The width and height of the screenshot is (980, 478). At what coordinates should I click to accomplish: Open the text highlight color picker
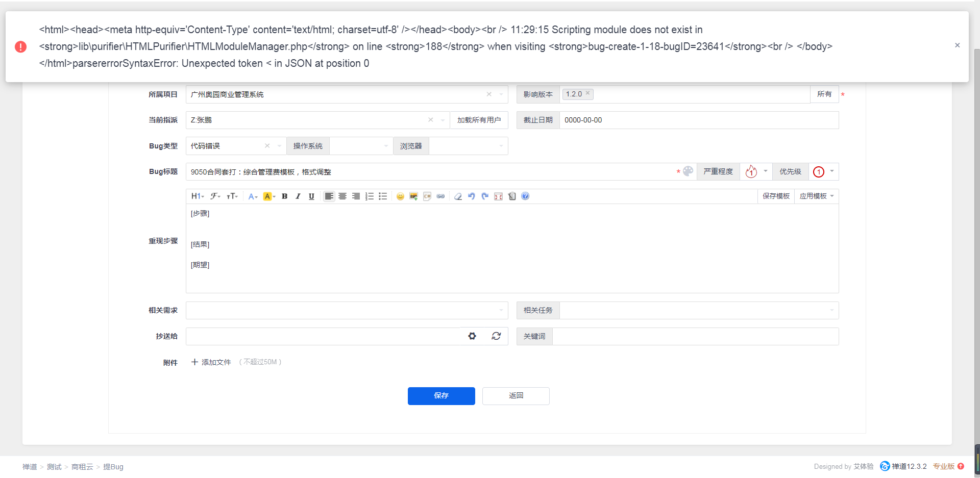pyautogui.click(x=269, y=196)
